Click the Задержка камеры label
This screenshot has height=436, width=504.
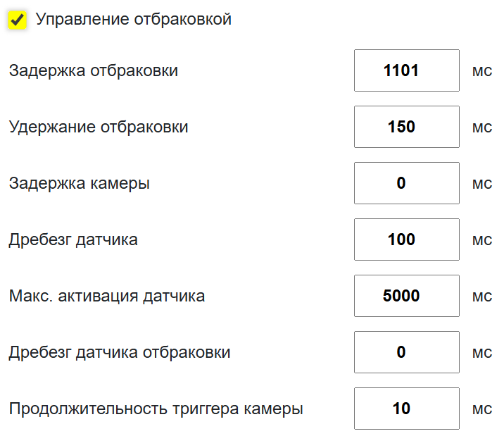point(79,183)
